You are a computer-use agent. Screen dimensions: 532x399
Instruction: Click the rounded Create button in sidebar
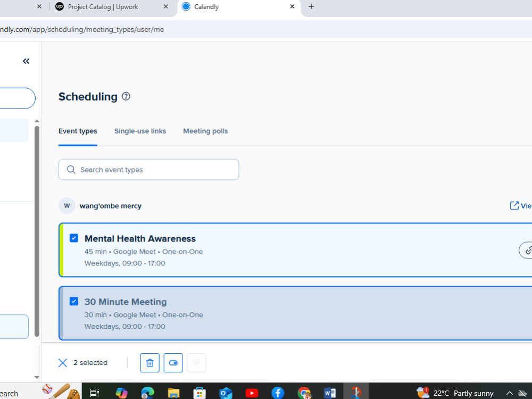point(18,98)
